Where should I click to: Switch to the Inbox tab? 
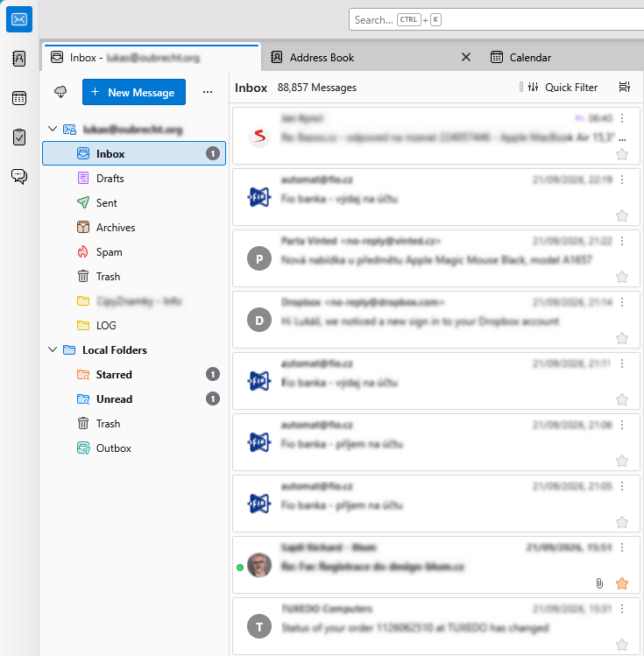tap(151, 57)
